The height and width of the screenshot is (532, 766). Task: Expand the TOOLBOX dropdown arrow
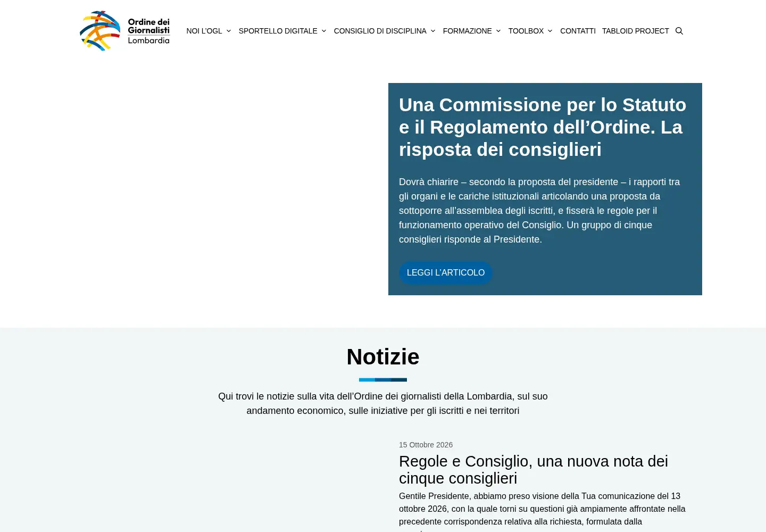click(550, 31)
